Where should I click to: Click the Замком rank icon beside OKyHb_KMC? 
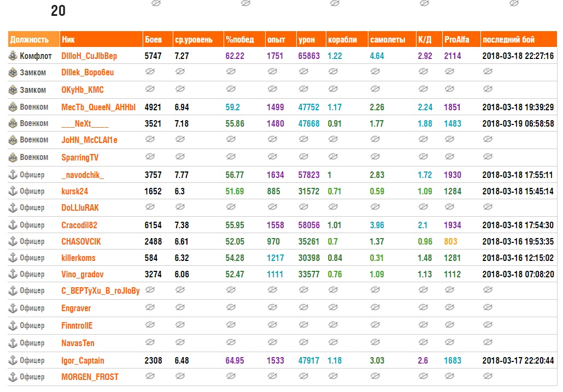[13, 90]
